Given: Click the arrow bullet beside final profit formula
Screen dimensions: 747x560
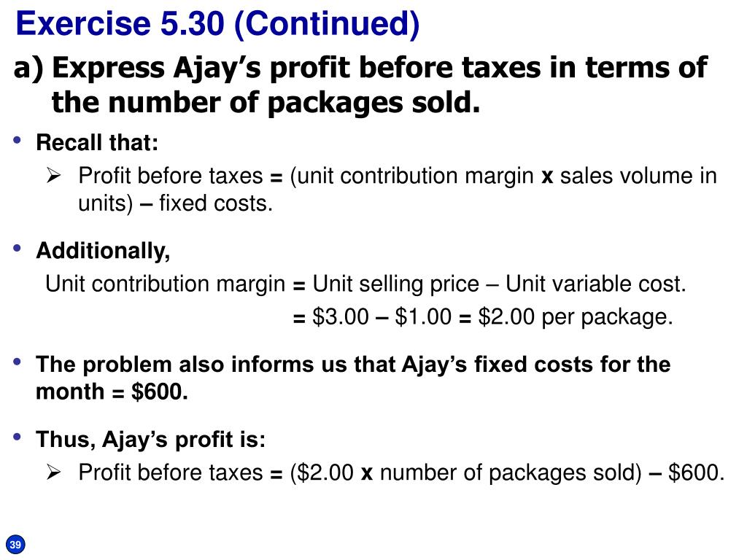Looking at the screenshot, I should pos(54,472).
